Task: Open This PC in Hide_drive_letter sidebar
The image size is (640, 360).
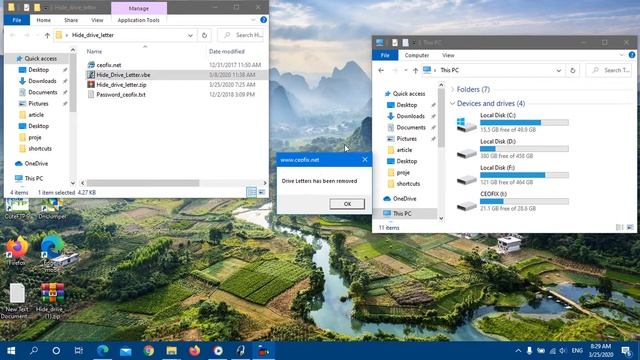Action: [33, 178]
